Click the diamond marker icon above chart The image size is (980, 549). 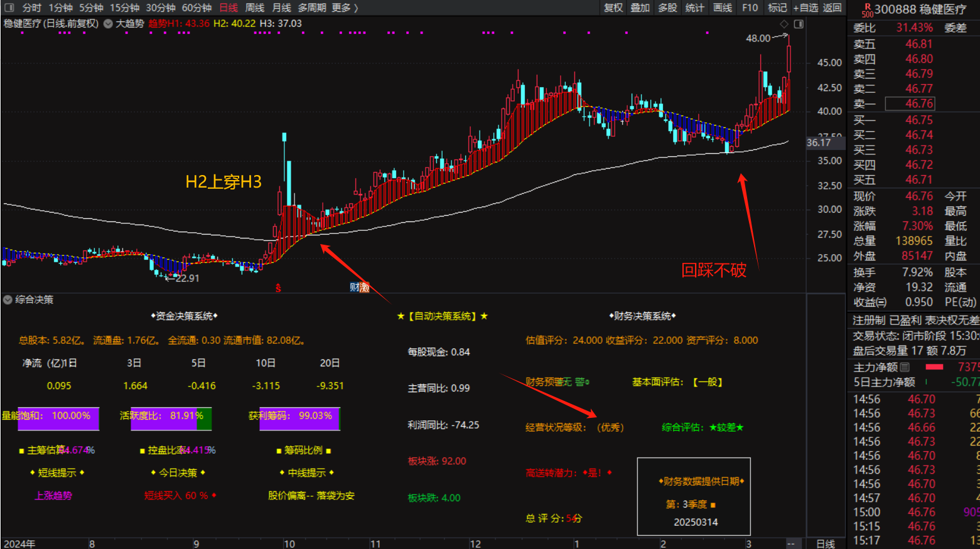(x=783, y=24)
